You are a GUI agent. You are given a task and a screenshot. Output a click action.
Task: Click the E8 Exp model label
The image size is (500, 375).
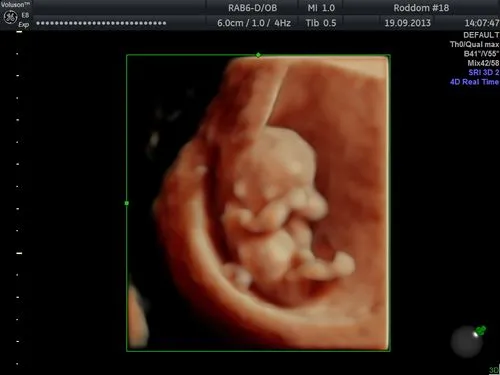24,20
